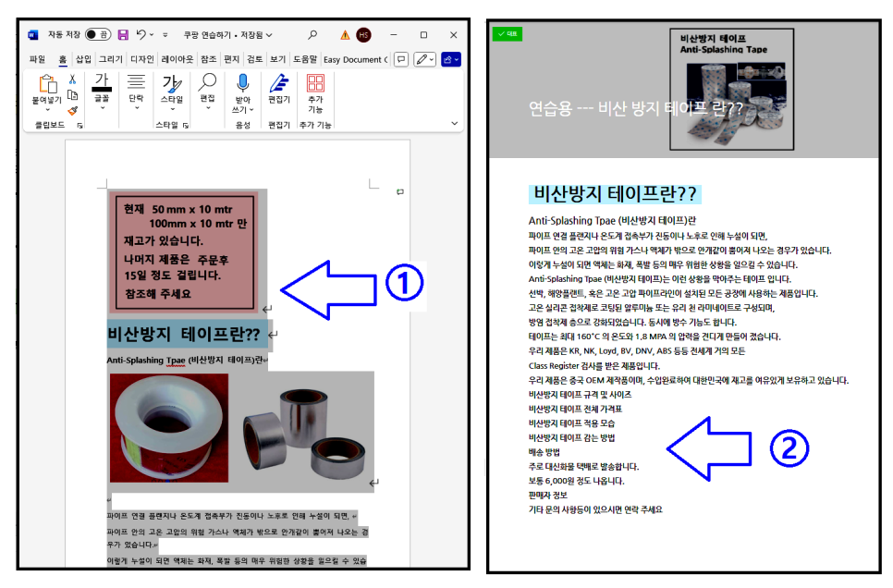Activate the Format Painter brush icon

pyautogui.click(x=73, y=110)
